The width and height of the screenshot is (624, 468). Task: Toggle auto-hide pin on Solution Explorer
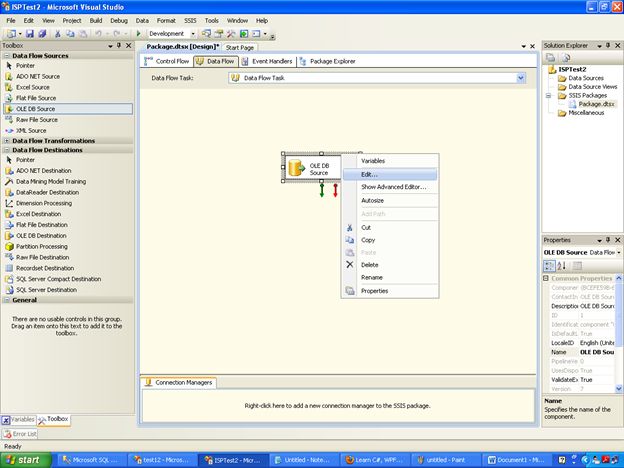[608, 46]
